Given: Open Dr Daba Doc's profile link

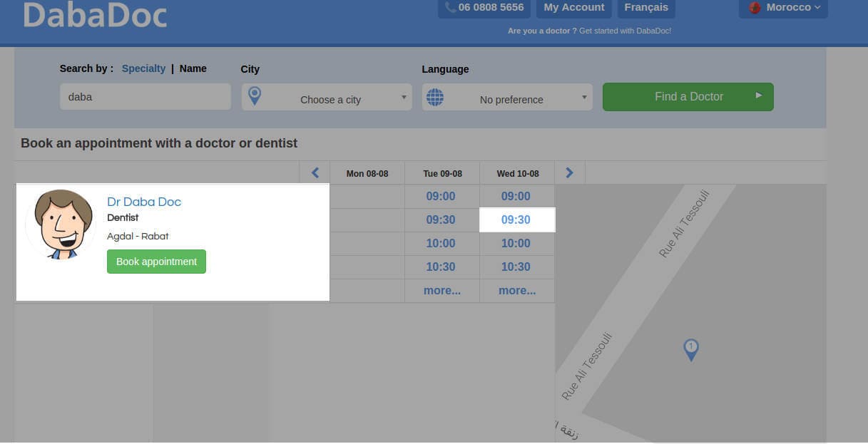Looking at the screenshot, I should tap(144, 202).
